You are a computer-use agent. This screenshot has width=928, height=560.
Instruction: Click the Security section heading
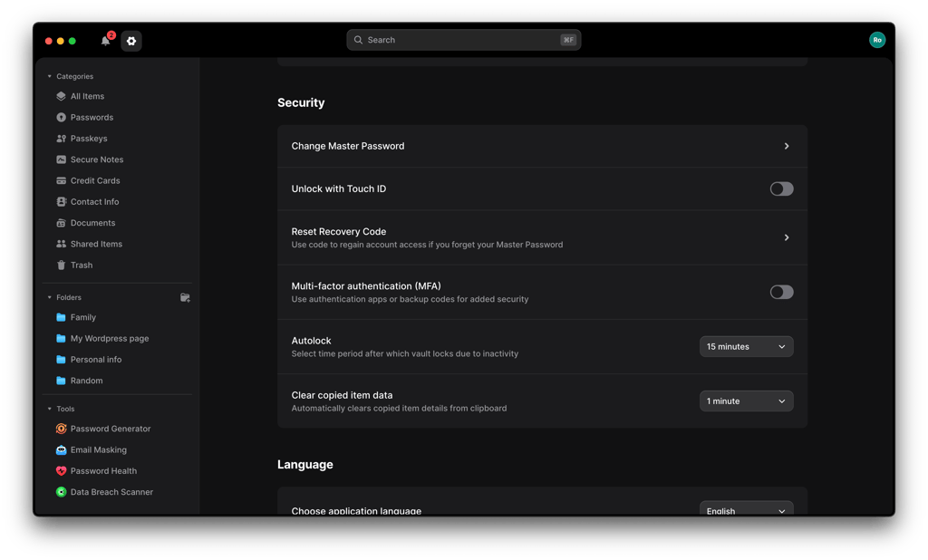click(301, 102)
